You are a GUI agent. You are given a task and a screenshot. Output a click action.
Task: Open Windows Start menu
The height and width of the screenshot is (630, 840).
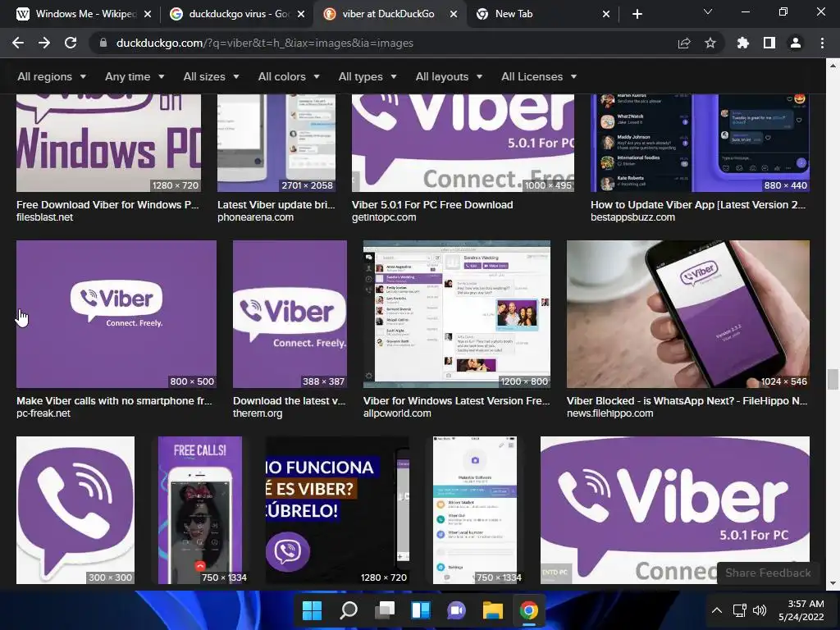312,610
